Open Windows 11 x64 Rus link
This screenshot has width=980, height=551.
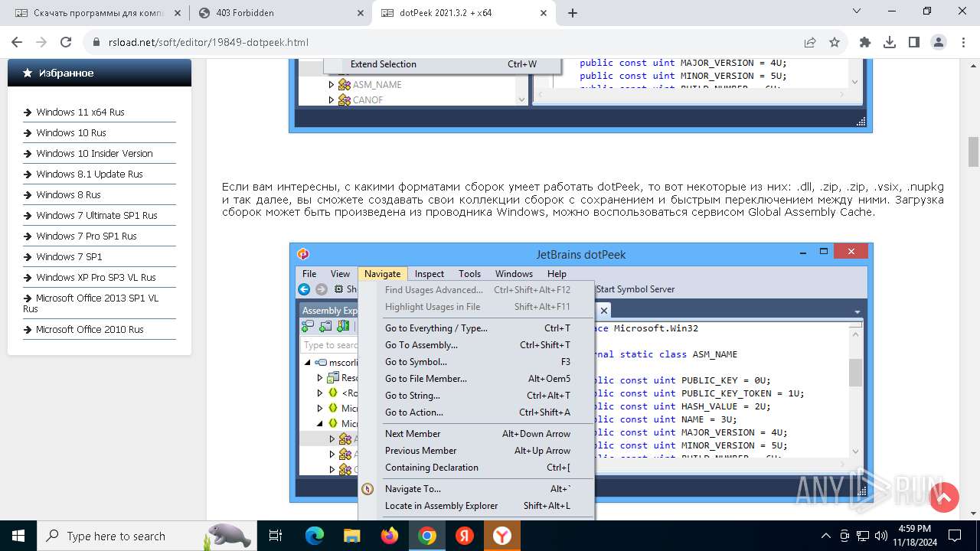[80, 112]
